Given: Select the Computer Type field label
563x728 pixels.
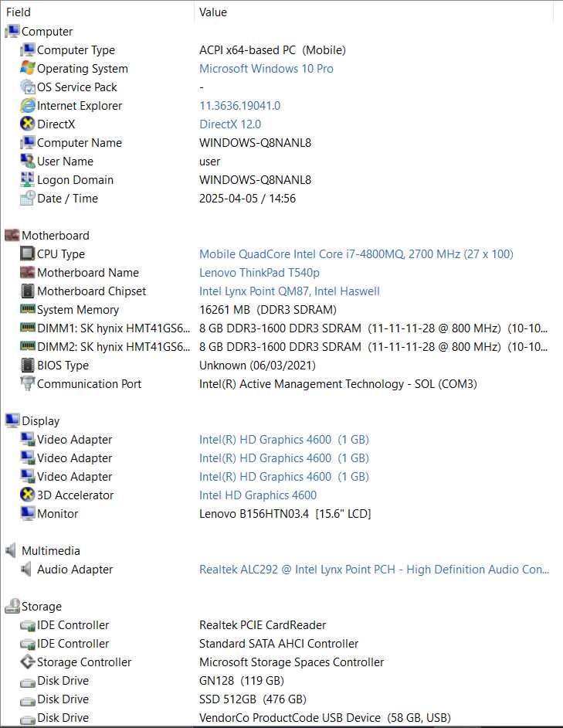Looking at the screenshot, I should tap(76, 49).
